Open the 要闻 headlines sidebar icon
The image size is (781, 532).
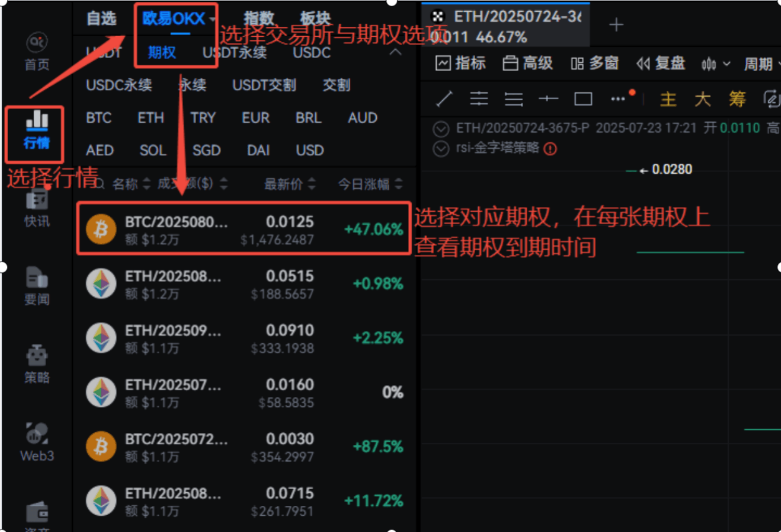tap(37, 286)
